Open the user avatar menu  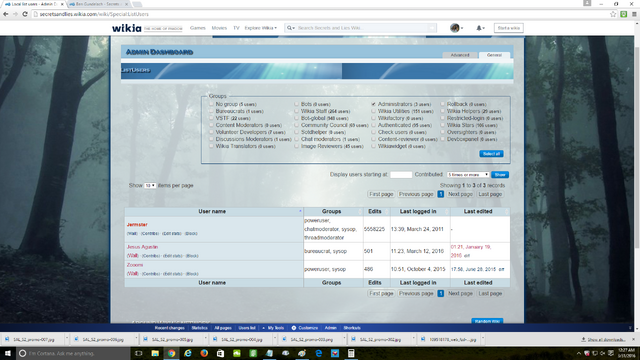[x=455, y=28]
